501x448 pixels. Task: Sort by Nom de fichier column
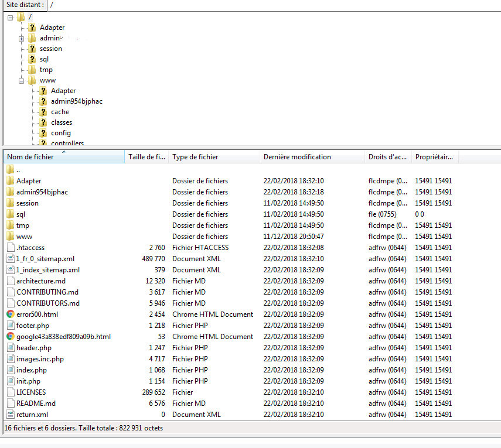coord(64,157)
